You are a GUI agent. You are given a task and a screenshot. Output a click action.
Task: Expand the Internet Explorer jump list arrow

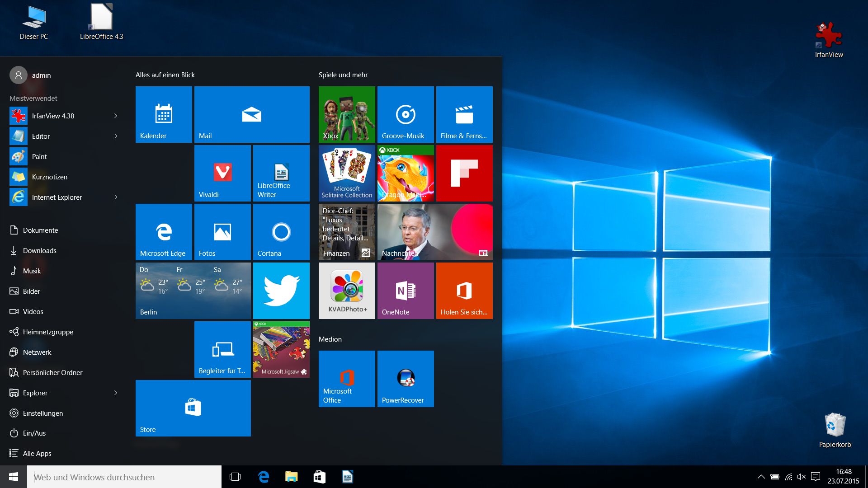click(x=116, y=197)
